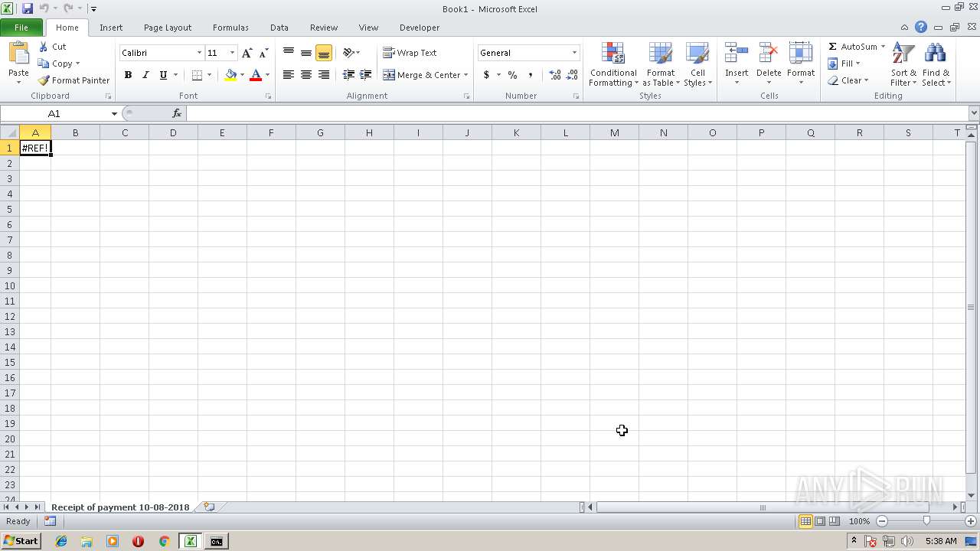Toggle Bold formatting
This screenshot has width=980, height=551.
128,75
